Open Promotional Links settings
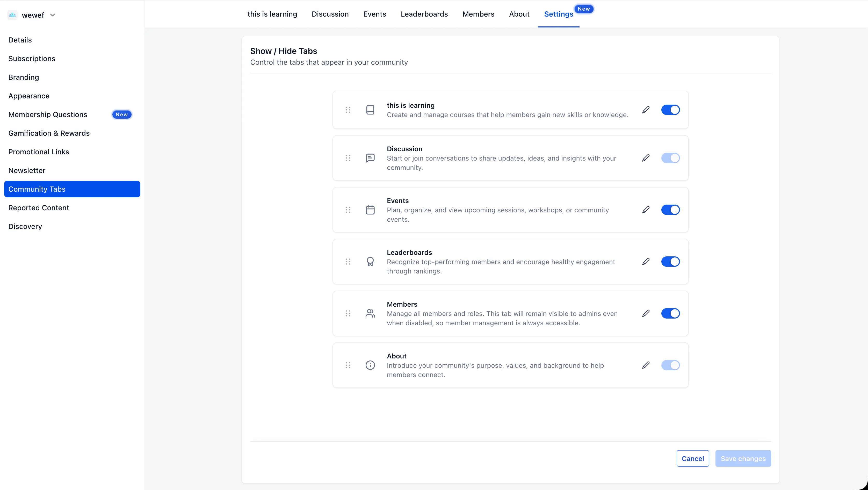Screen dimensions: 868x490 (72, 152)
